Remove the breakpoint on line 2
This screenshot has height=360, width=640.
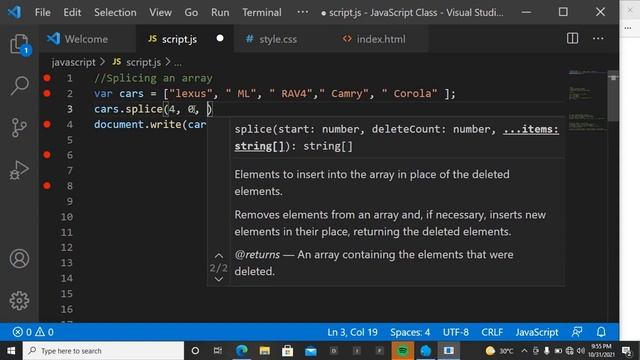[x=47, y=93]
